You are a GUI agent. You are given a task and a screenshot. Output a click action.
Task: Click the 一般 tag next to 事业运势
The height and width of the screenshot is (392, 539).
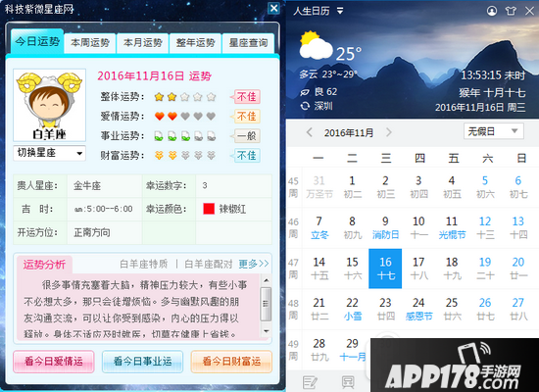coord(245,136)
